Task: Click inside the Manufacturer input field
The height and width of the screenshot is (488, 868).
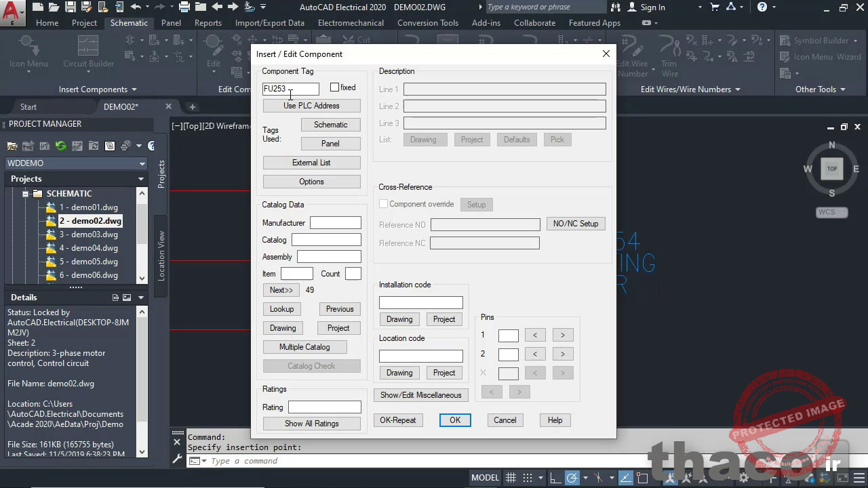Action: (335, 222)
